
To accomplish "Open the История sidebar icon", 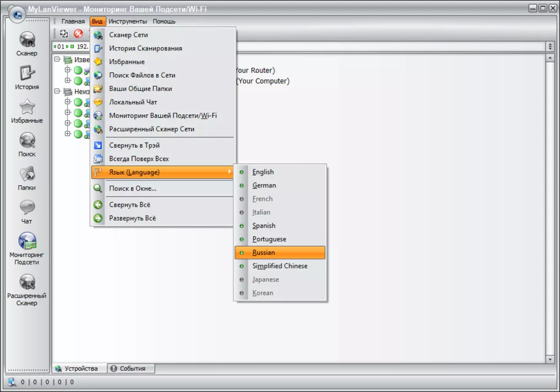I will (27, 77).
